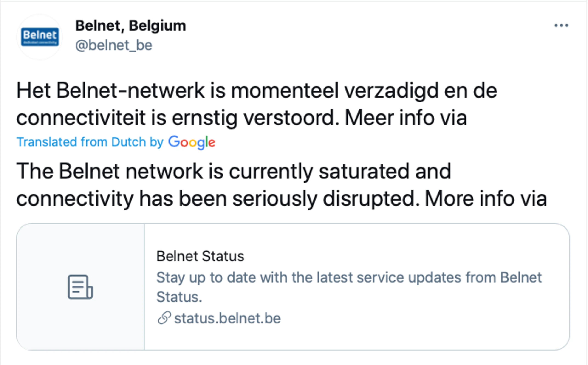
Task: Click the Belnet Status card title
Action: tap(200, 256)
